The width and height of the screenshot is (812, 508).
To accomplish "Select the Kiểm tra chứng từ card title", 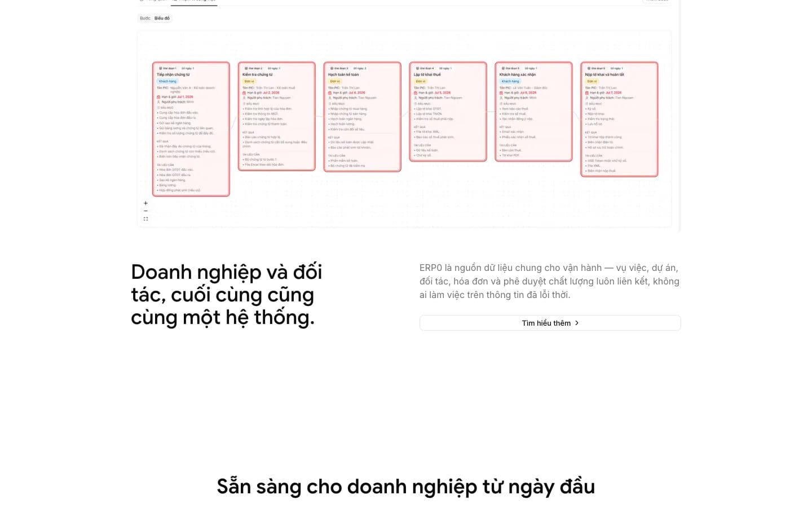I will point(258,75).
